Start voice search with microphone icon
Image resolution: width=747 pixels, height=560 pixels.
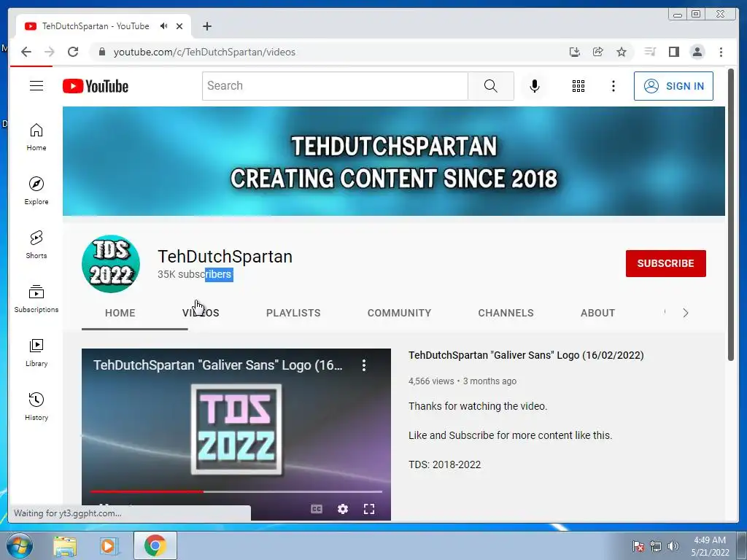pyautogui.click(x=535, y=86)
